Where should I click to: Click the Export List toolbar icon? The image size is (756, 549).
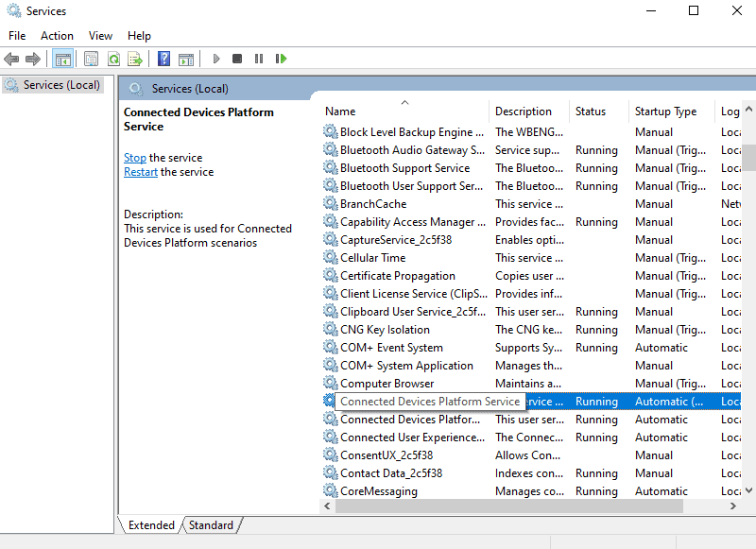coord(135,59)
